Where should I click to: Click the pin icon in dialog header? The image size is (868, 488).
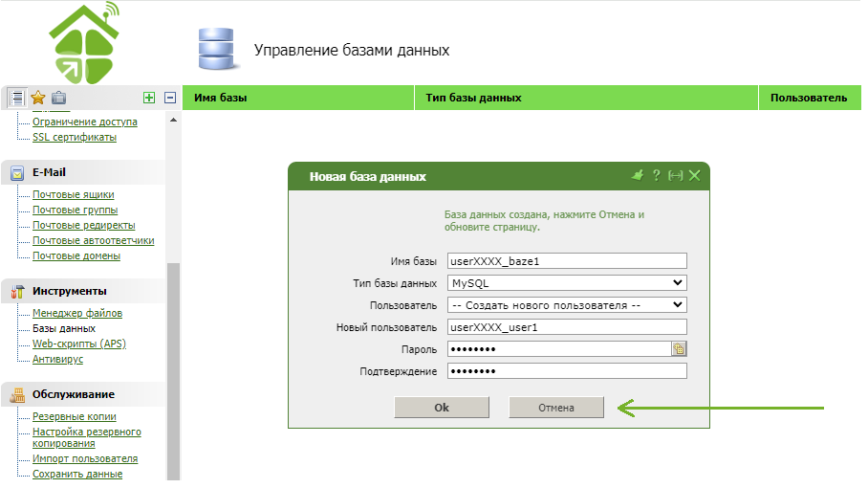click(x=638, y=176)
